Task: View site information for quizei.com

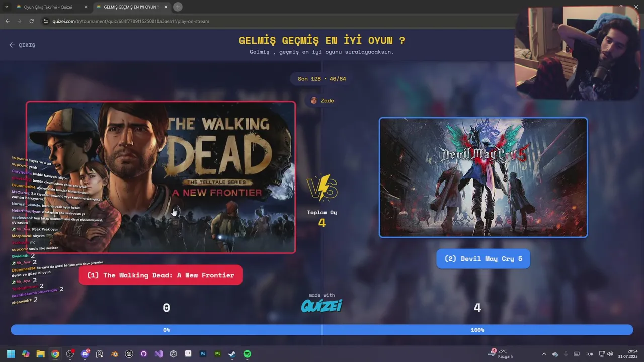Action: tap(46, 21)
